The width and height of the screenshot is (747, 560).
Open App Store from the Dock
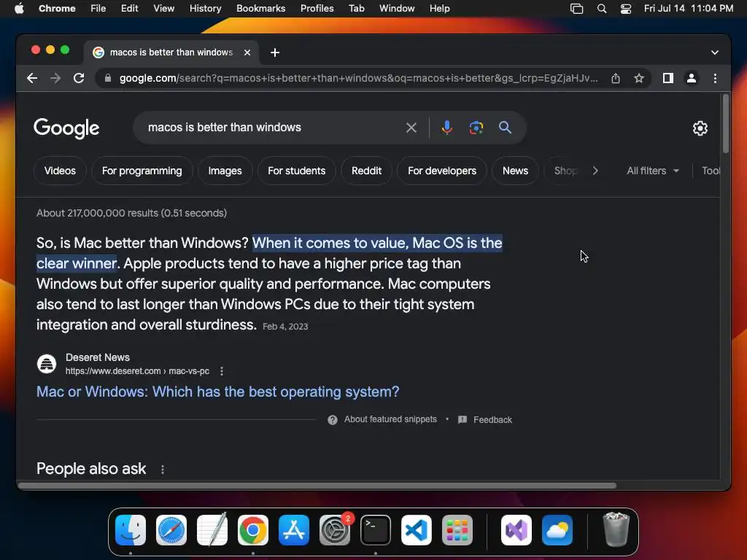(294, 530)
